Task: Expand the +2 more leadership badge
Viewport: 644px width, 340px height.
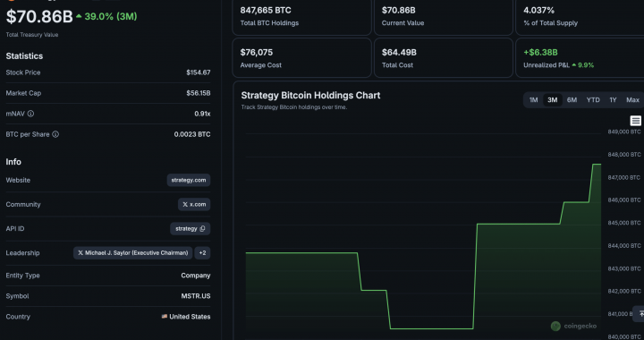Action: (202, 253)
